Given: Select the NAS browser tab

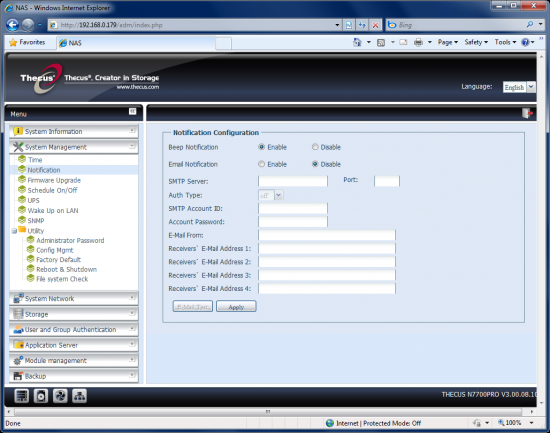Looking at the screenshot, I should click(136, 43).
